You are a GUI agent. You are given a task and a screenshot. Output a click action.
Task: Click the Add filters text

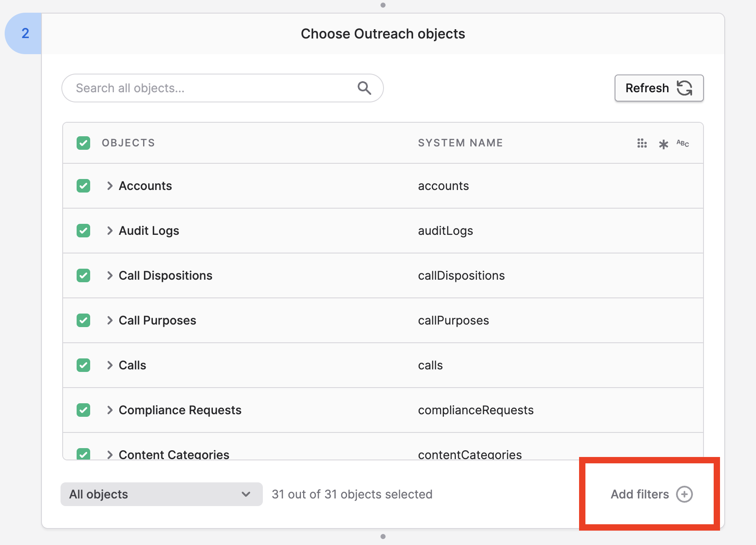pos(640,494)
